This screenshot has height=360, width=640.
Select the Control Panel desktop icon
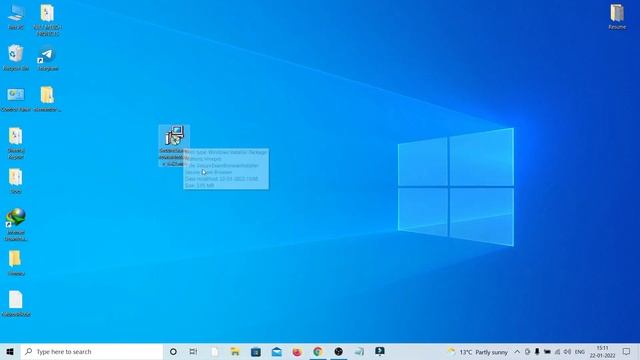[16, 99]
